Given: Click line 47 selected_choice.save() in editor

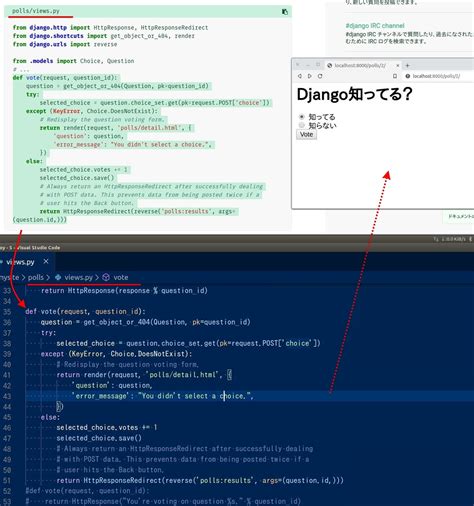Looking at the screenshot, I should (99, 438).
